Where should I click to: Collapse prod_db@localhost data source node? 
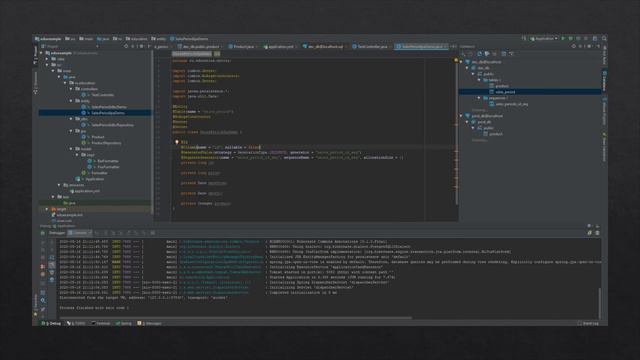461,116
